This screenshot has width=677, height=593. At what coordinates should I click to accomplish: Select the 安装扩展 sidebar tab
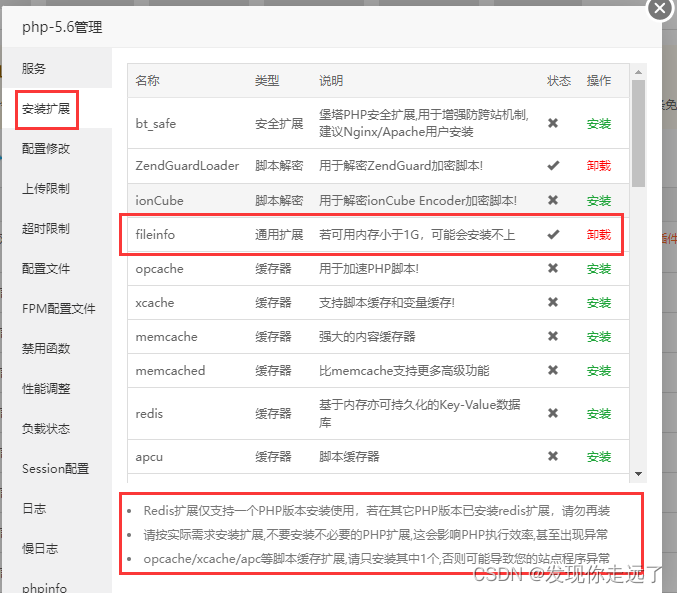57,108
